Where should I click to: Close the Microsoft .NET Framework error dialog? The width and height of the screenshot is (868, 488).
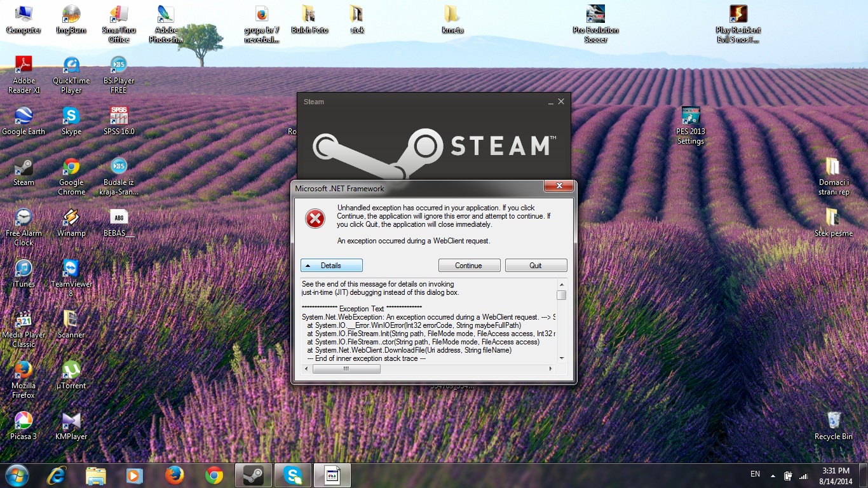click(x=560, y=186)
